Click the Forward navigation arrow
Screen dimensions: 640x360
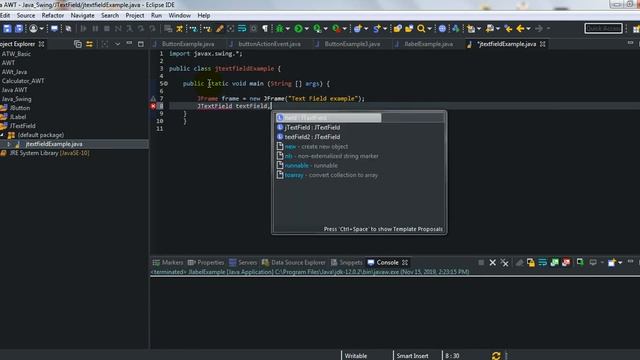coord(539,28)
